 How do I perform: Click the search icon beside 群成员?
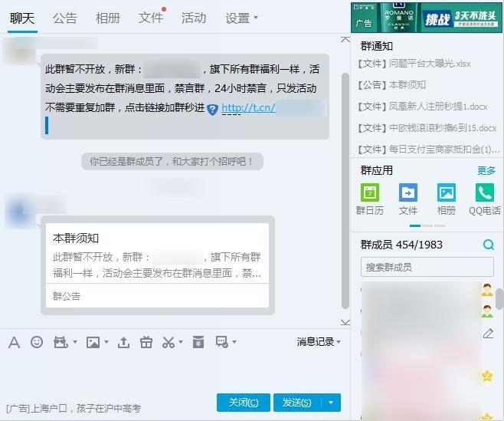click(x=489, y=245)
